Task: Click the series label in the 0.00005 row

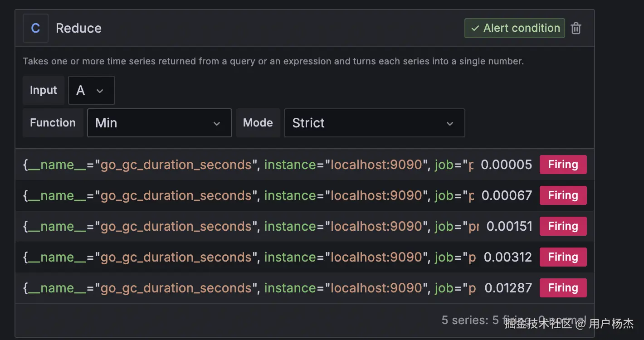Action: (x=248, y=165)
